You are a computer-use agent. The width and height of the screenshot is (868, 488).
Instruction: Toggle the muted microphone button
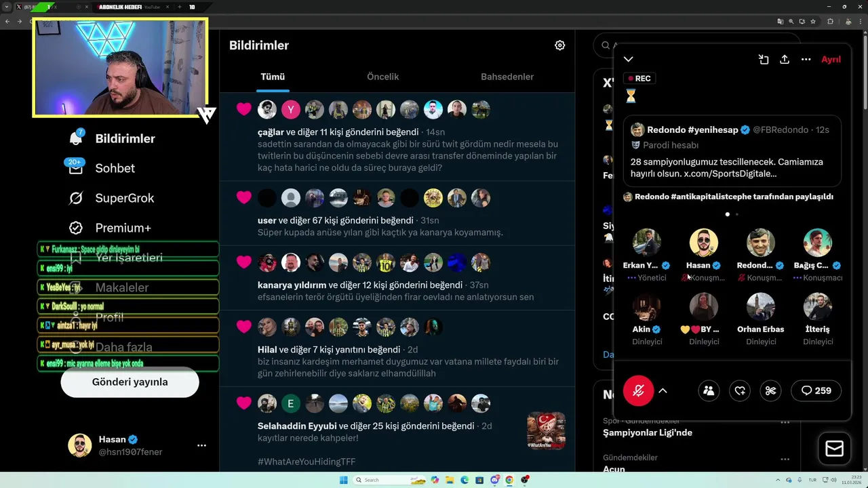[638, 390]
